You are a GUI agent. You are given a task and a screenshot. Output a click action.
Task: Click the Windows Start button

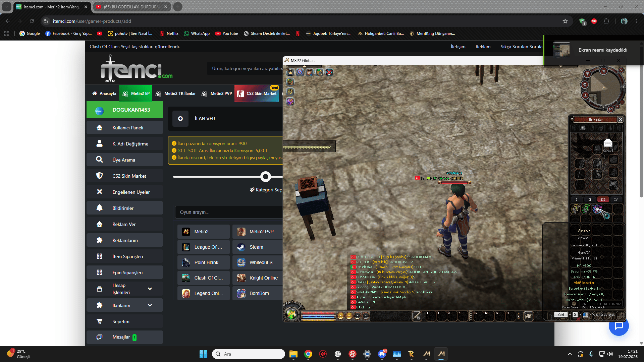pos(203,354)
